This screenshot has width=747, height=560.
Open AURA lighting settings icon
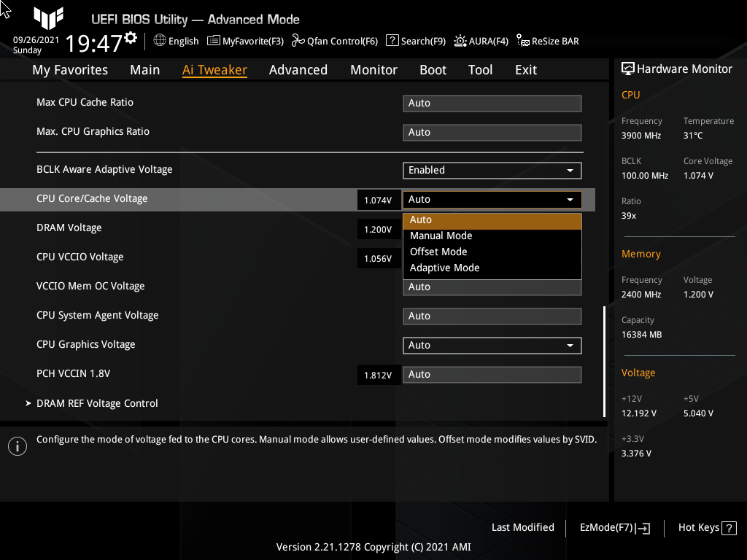tap(460, 41)
